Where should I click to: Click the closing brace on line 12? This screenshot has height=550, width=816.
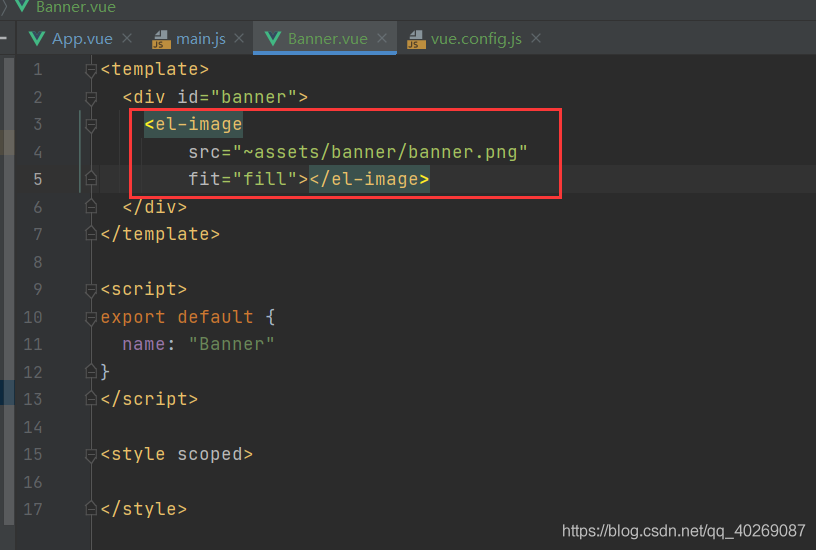[105, 372]
